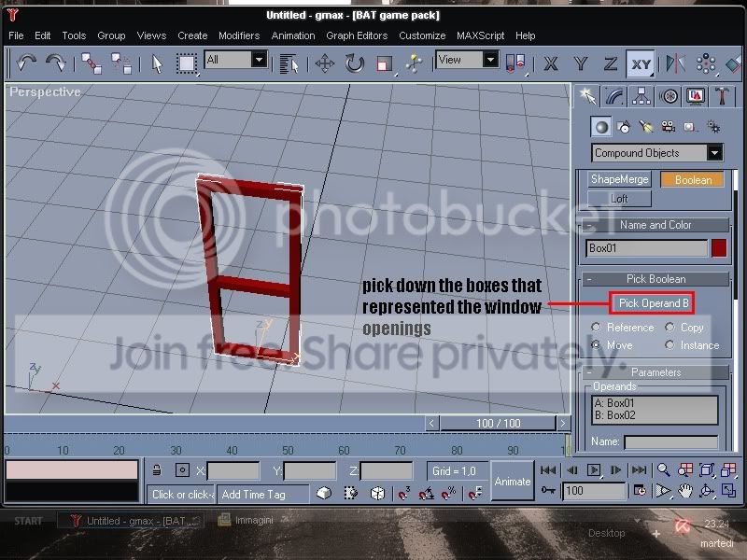Toggle the Selection Lock padlock icon
The height and width of the screenshot is (560, 747).
coord(157,470)
